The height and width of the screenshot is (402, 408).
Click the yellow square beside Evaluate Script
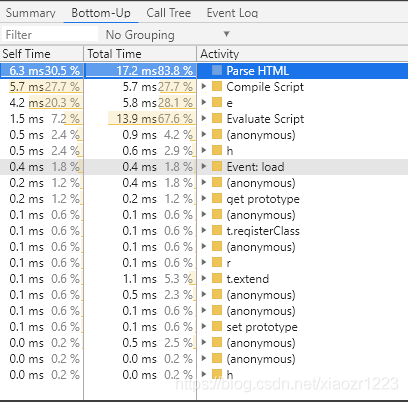(x=217, y=118)
